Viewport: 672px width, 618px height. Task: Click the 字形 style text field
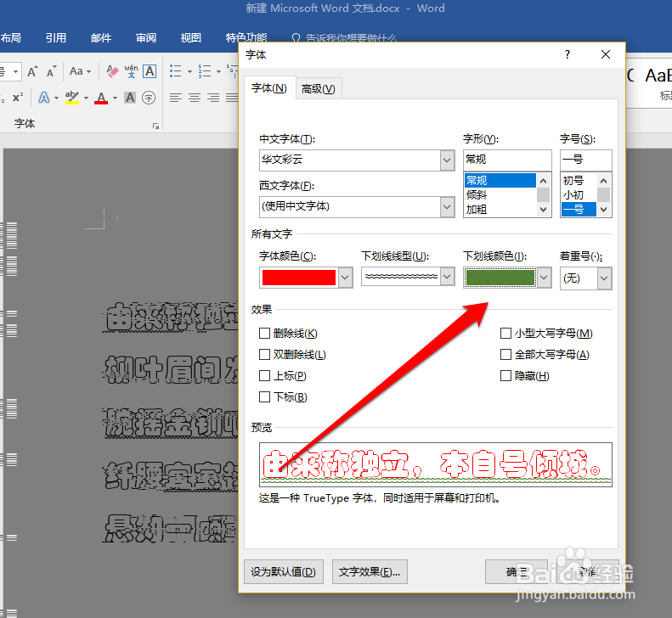click(x=507, y=160)
